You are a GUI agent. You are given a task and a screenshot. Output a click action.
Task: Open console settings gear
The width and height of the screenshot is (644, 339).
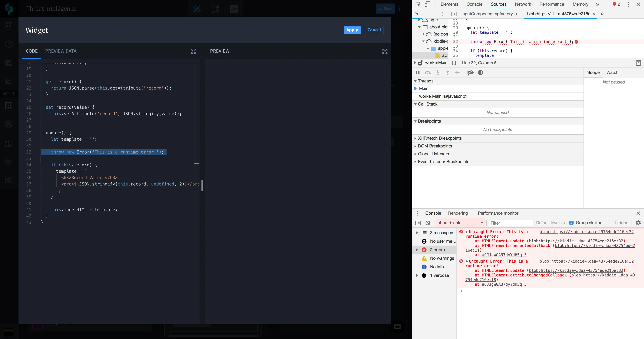click(638, 223)
